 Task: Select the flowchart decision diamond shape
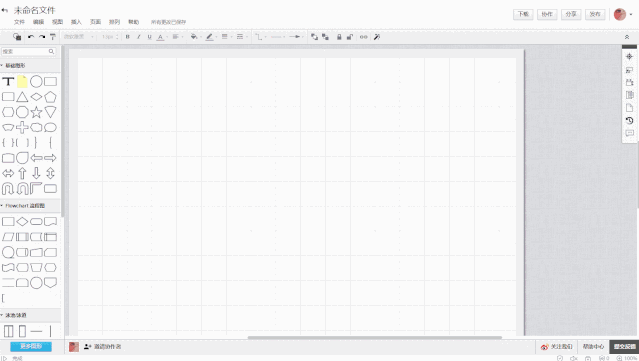(22, 222)
